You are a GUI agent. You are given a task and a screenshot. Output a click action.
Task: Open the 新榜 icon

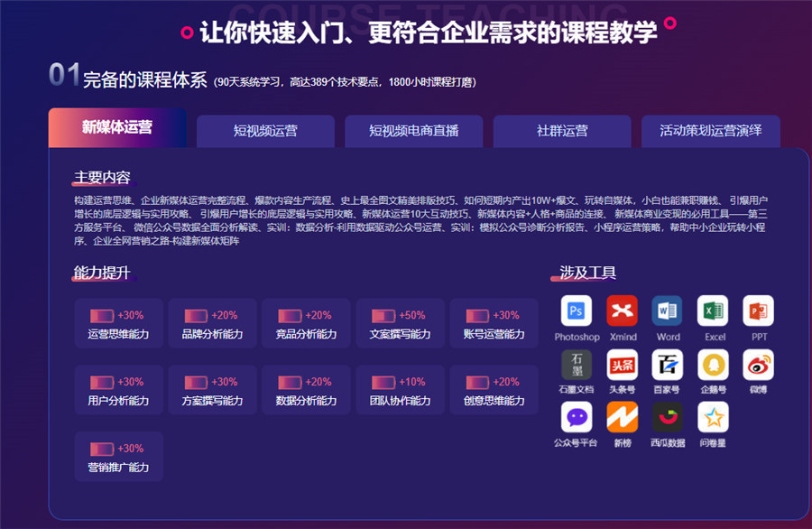coord(623,417)
